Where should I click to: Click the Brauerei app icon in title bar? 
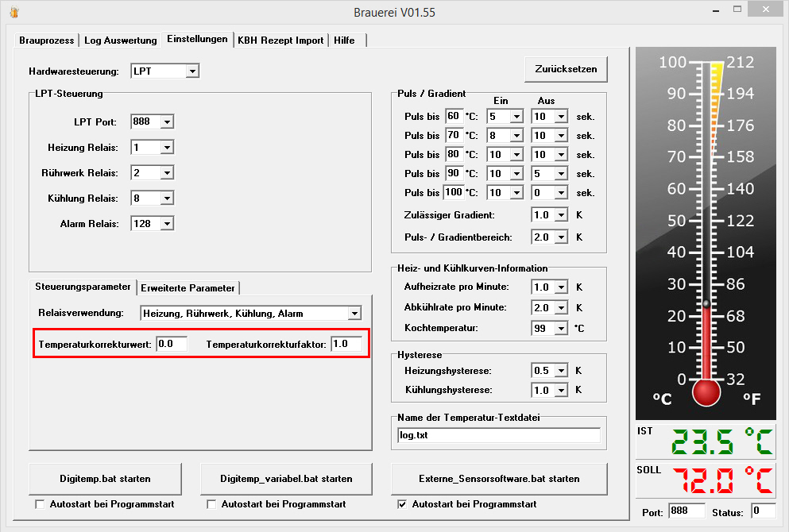click(x=14, y=13)
